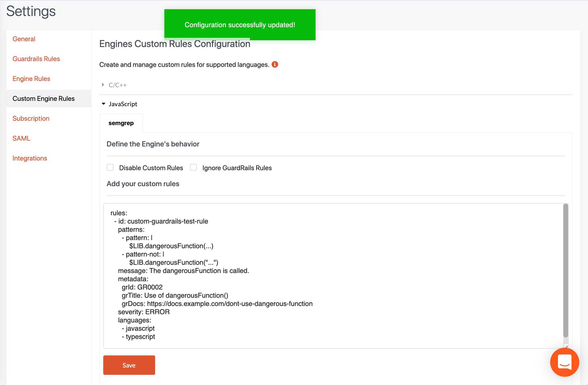Collapse the JavaScript language section

pyautogui.click(x=123, y=104)
